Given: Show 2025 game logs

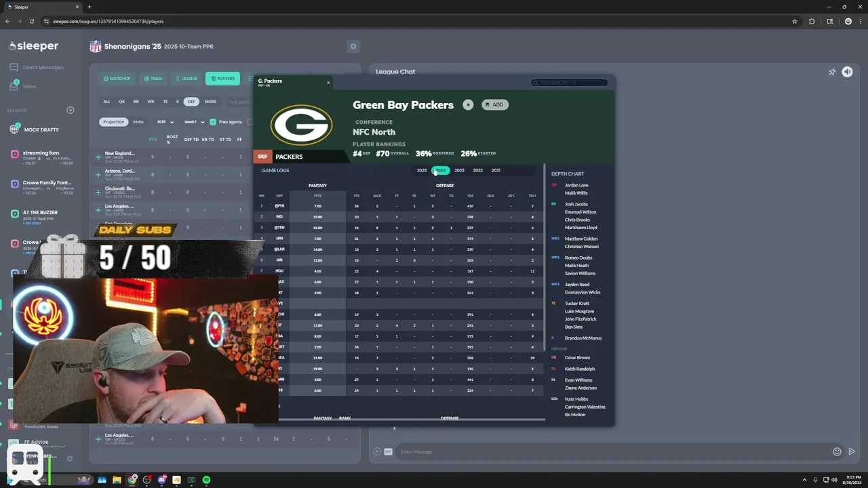Looking at the screenshot, I should click(422, 170).
